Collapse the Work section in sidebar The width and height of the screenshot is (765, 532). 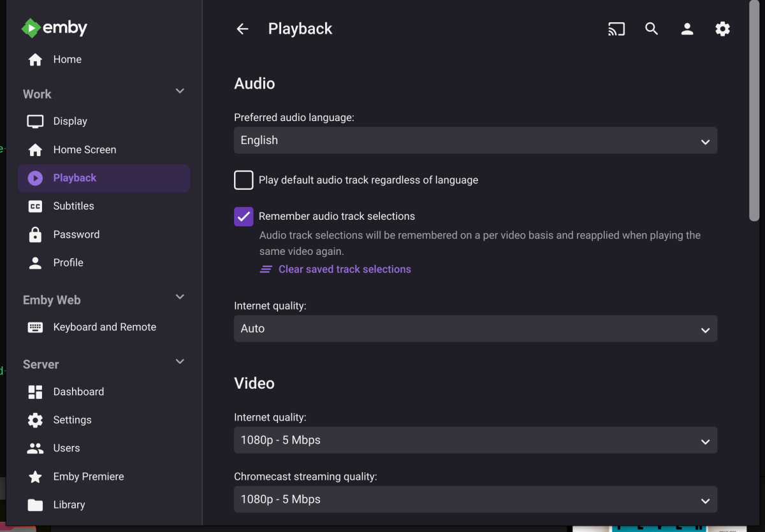[x=180, y=91]
